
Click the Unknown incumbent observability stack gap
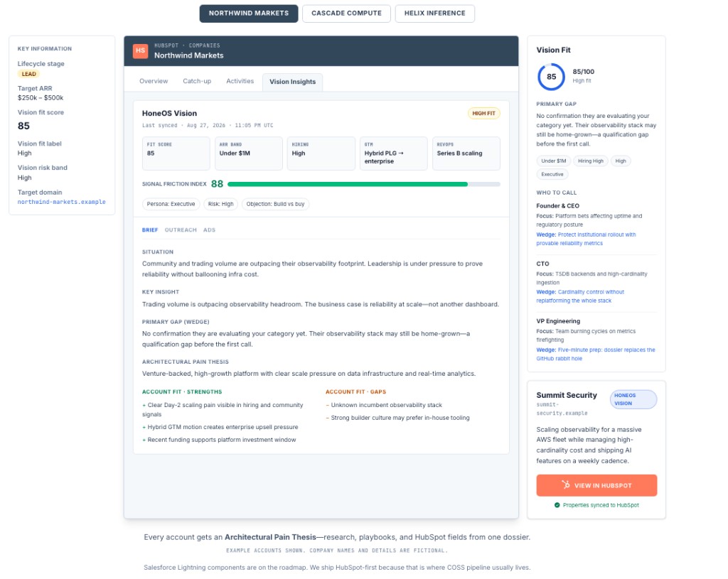383,405
